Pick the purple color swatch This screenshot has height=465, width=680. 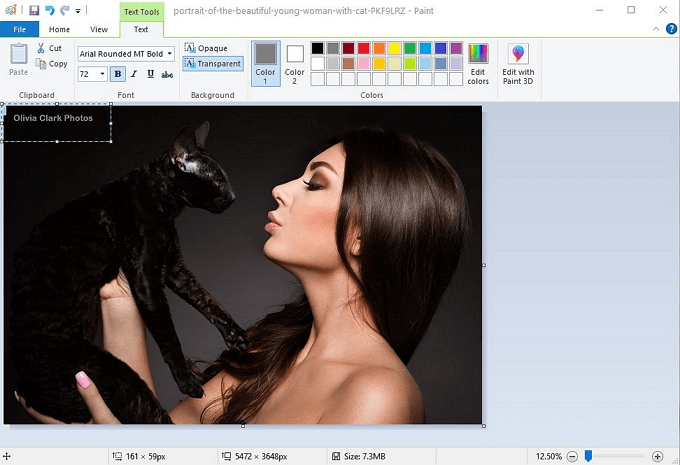[x=456, y=48]
